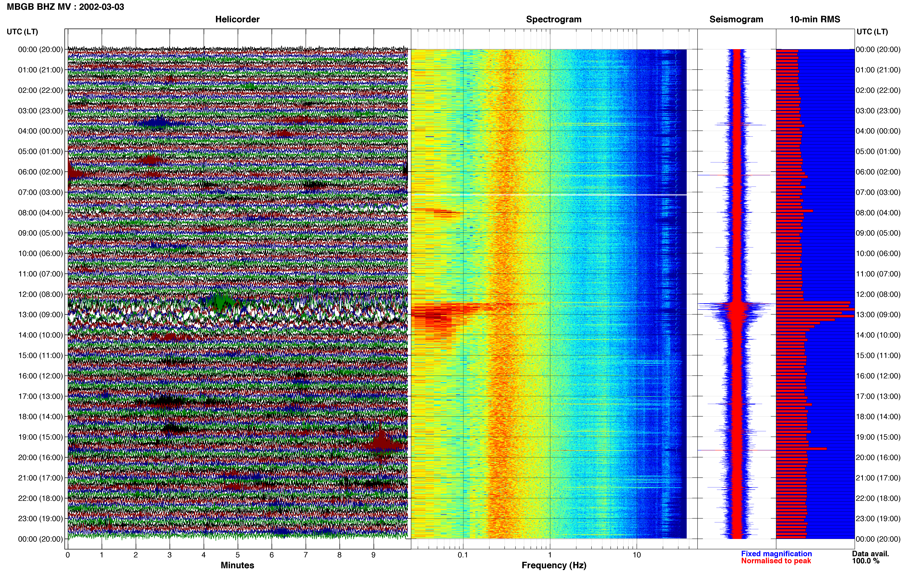Click the left axis label '13:00 (09:00)'

tap(41, 315)
